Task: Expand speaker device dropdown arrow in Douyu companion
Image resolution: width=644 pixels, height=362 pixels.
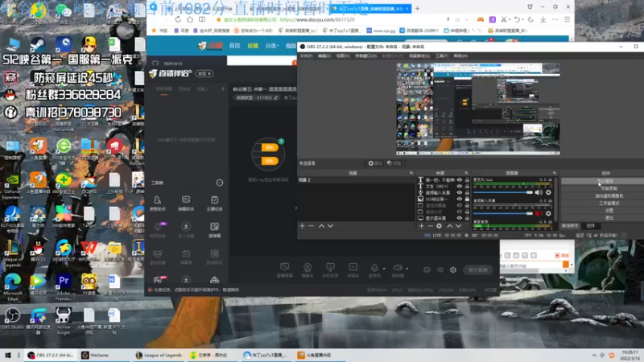Action: 407,269
